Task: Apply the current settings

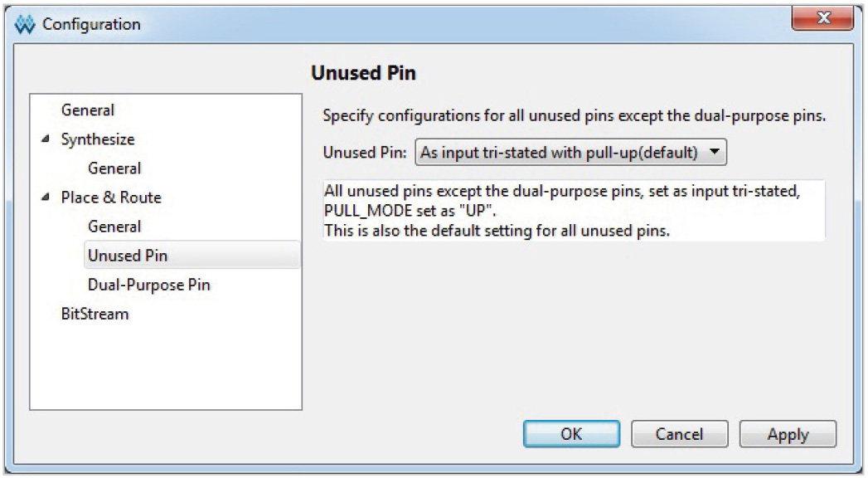Action: tap(788, 434)
